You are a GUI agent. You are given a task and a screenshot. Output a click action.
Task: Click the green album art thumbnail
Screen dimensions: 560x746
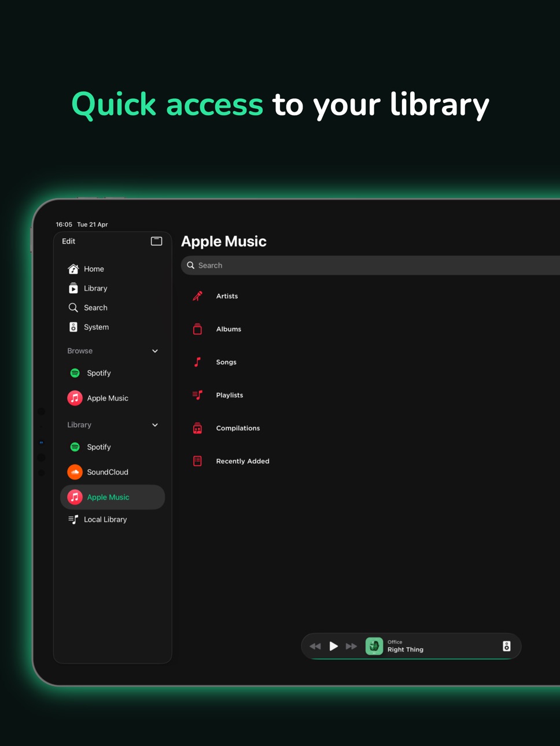pos(374,646)
